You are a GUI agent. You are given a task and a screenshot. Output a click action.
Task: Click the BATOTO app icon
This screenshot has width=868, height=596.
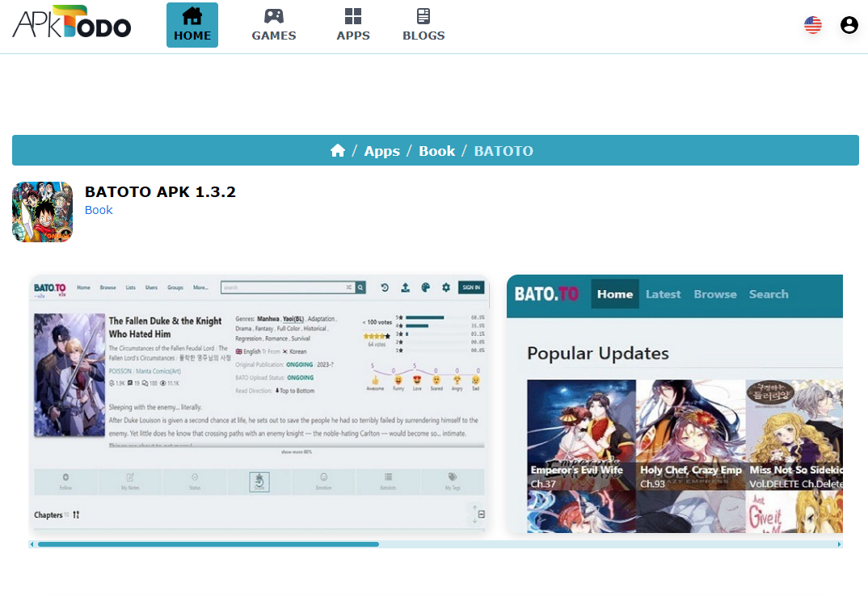point(43,212)
